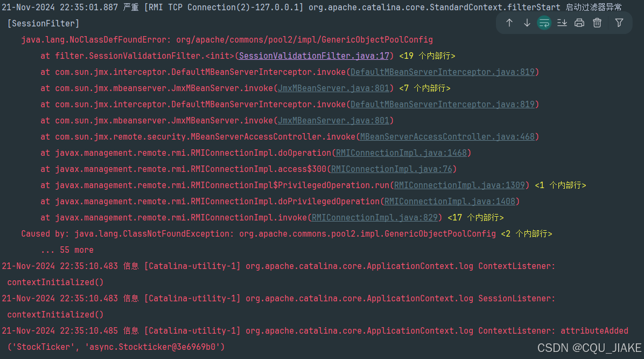Open SessionValidationFilter.java:17 link
Viewport: 644px width, 359px height.
click(314, 56)
